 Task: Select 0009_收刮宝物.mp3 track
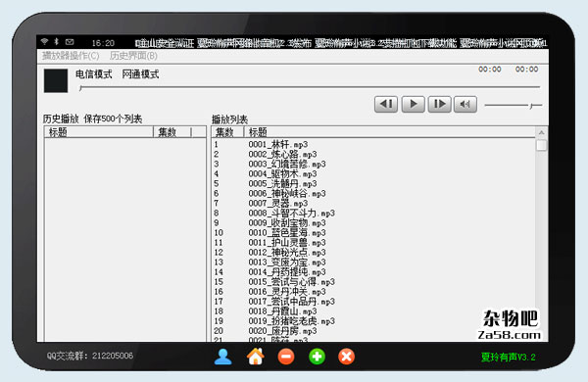click(x=287, y=223)
